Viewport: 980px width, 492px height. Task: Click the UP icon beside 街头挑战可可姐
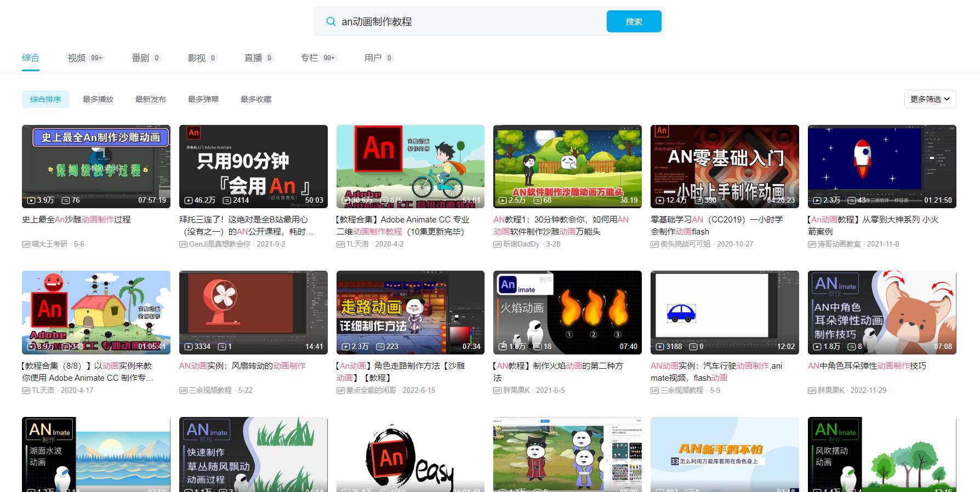tap(654, 244)
